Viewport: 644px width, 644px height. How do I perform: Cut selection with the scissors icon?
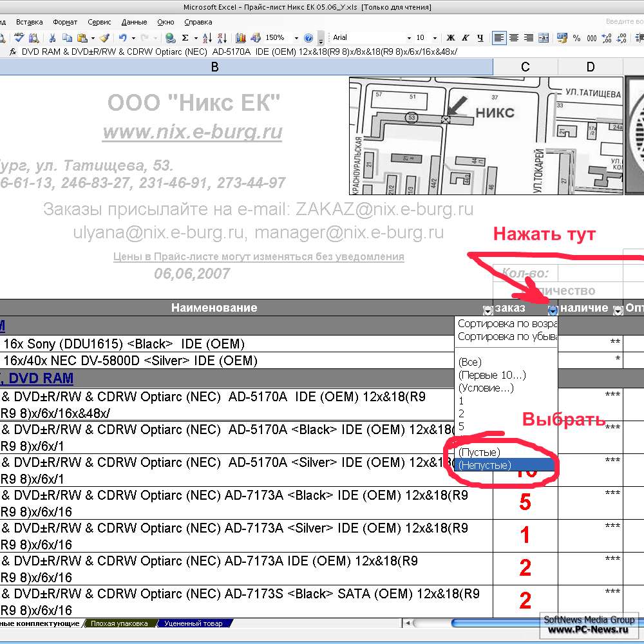click(52, 38)
